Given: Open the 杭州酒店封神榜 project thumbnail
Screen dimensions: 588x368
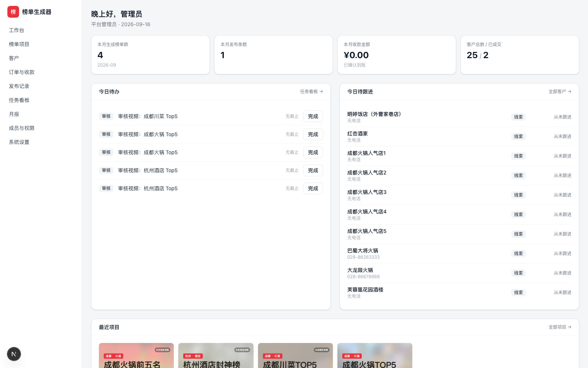Looking at the screenshot, I should click(x=216, y=355).
